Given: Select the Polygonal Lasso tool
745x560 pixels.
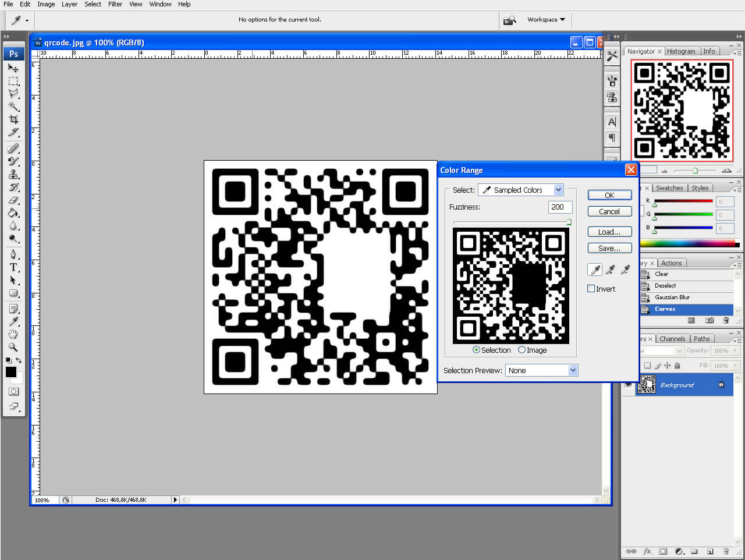Looking at the screenshot, I should (x=13, y=94).
